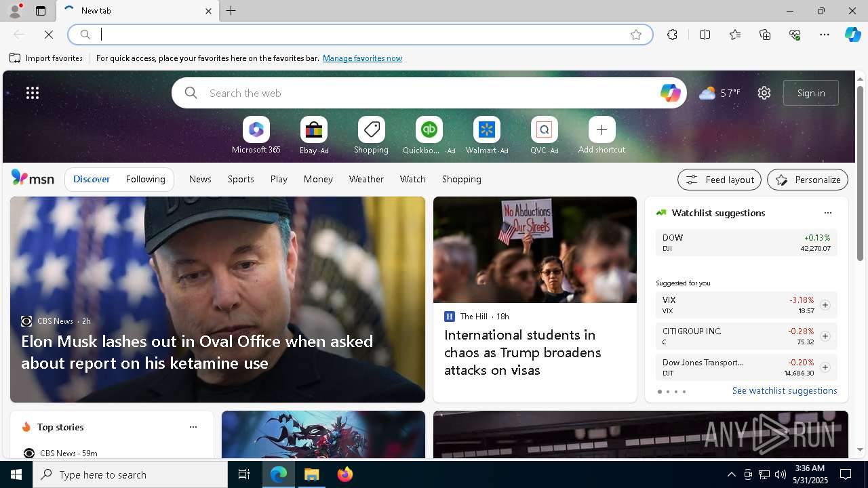Viewport: 868px width, 488px height.
Task: Add Dow Jones Transport to watchlist
Action: coord(825,367)
